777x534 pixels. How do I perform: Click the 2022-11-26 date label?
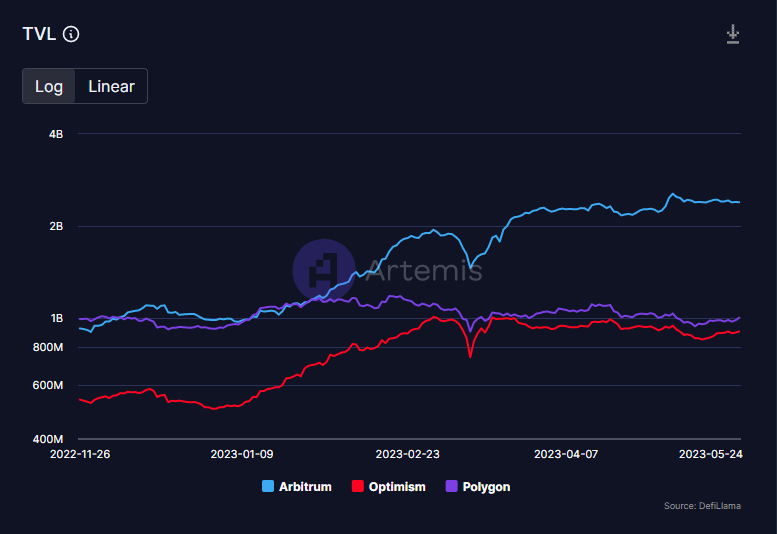(x=80, y=454)
